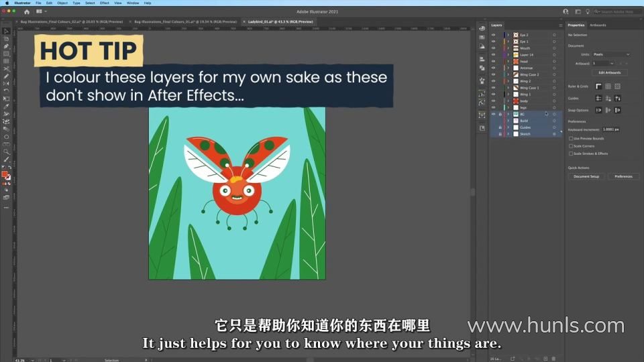Select the Zoom magnifier tool
Image resolution: width=644 pixels, height=362 pixels.
[6, 152]
